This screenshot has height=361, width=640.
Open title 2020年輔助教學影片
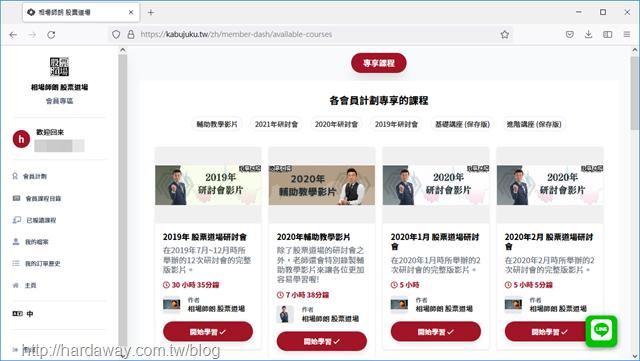313,237
